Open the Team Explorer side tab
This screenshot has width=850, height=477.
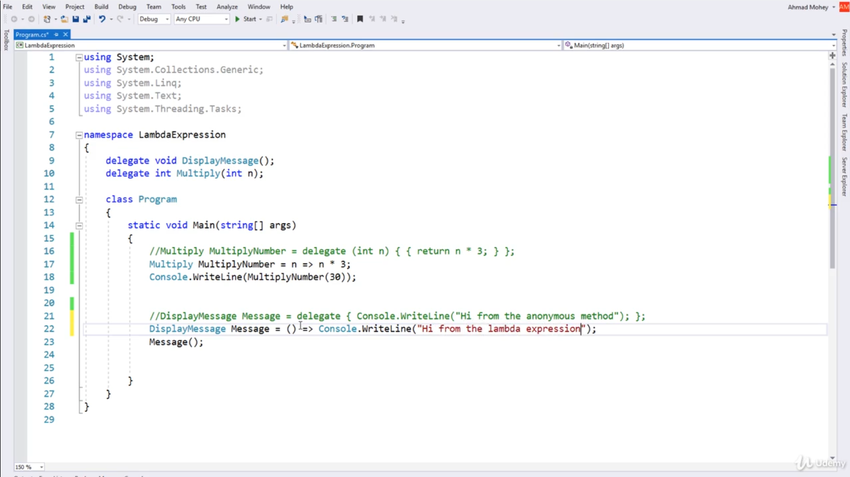(845, 132)
